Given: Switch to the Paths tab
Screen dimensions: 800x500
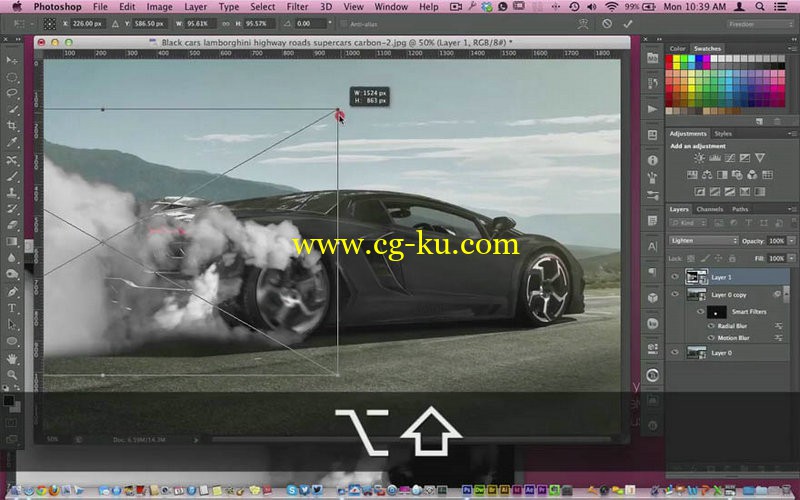Looking at the screenshot, I should point(740,209).
